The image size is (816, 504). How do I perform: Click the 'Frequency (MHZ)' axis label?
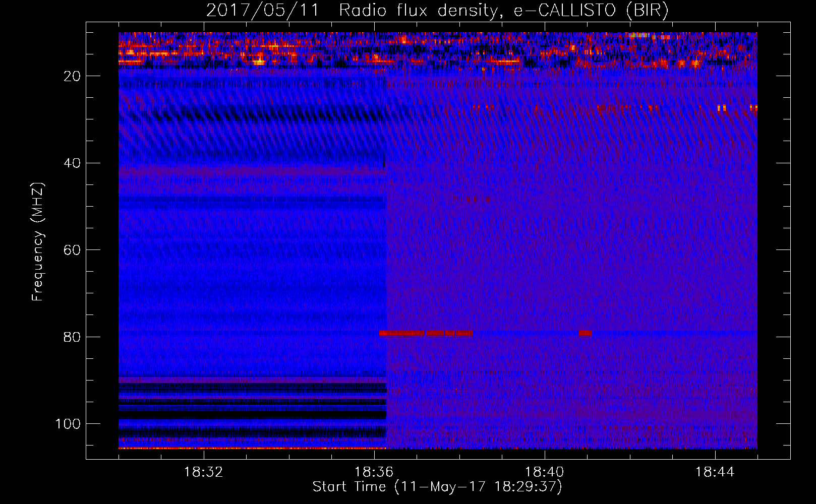tap(38, 242)
